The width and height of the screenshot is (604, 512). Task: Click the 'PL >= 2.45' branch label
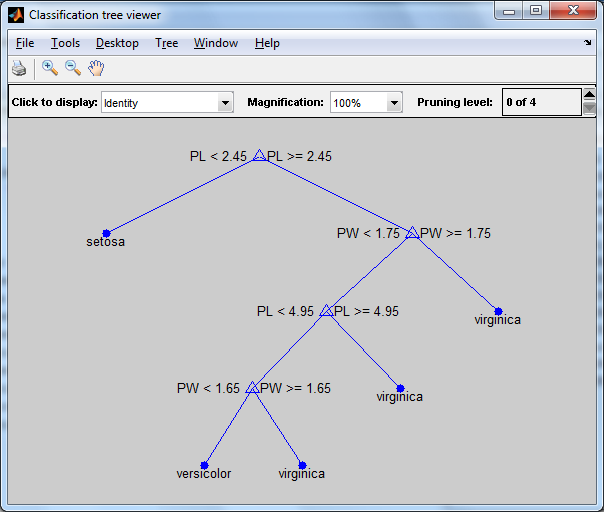299,156
